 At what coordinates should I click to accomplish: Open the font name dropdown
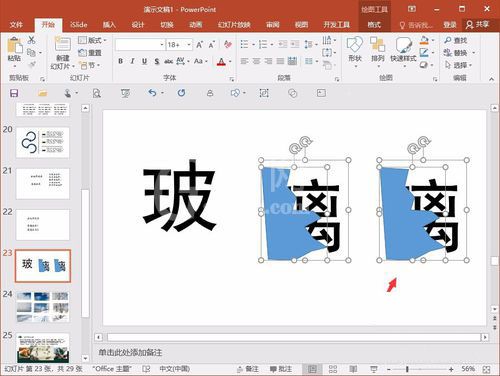point(162,44)
